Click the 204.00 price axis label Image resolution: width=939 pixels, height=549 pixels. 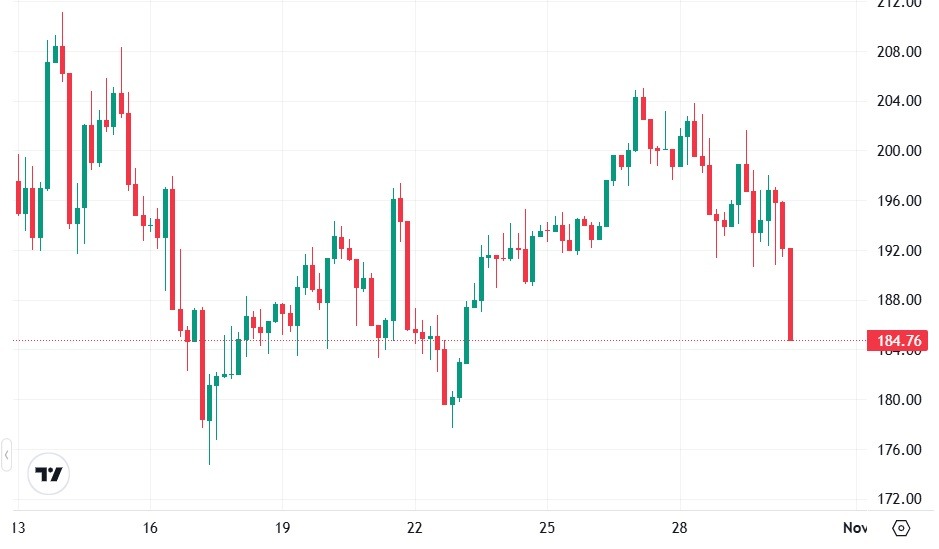898,101
